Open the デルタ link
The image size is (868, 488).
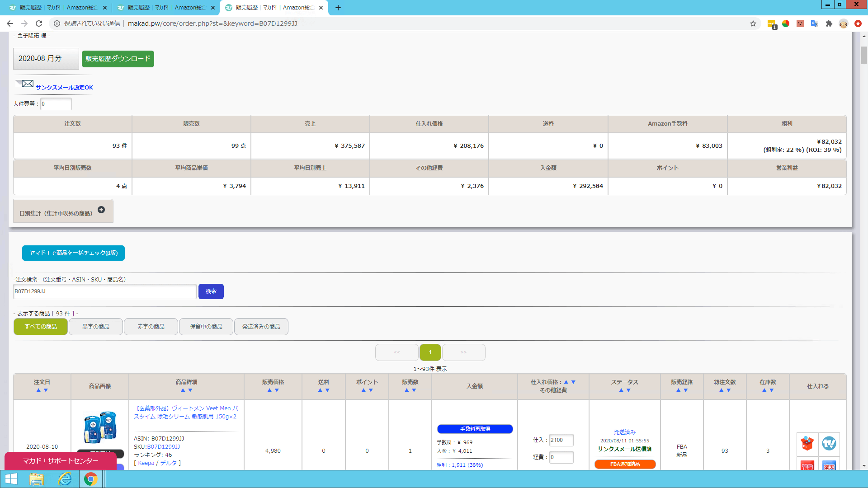click(x=169, y=463)
